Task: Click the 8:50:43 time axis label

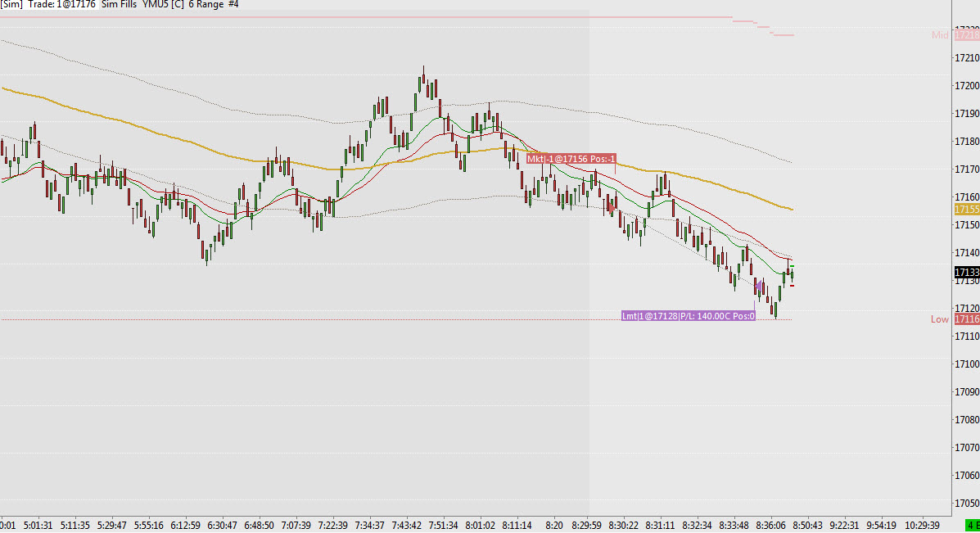Action: click(x=807, y=526)
